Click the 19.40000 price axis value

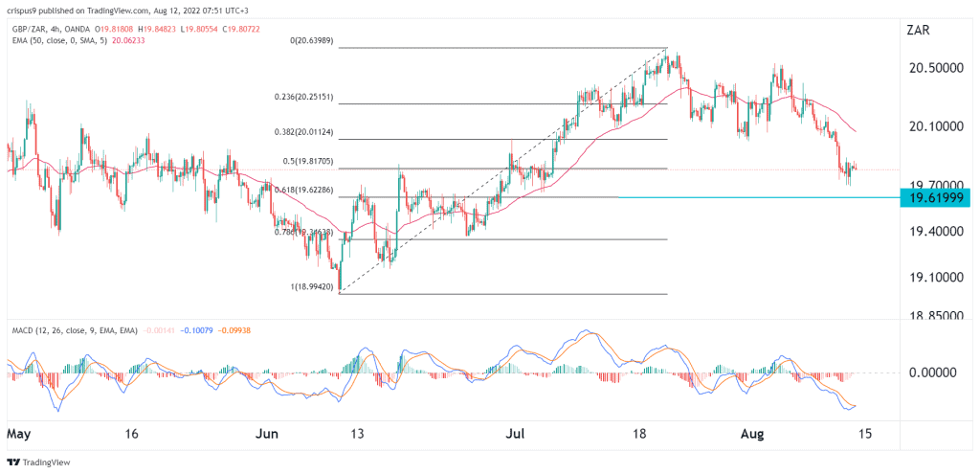[x=935, y=232]
